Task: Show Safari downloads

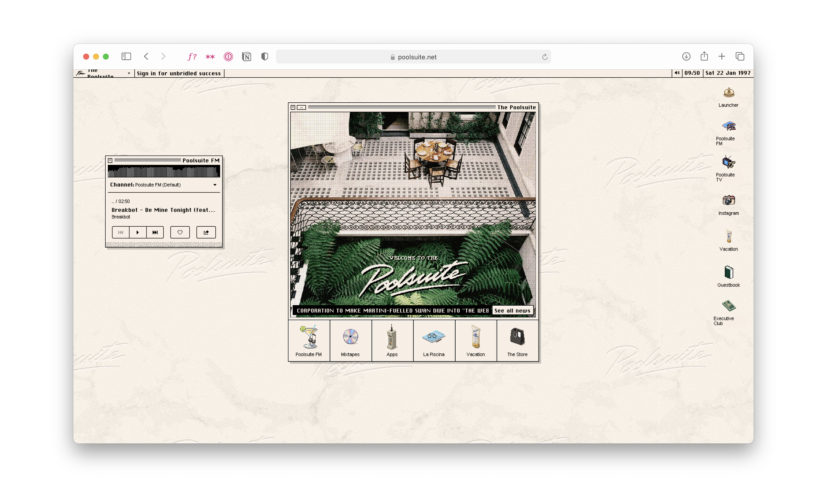Action: click(x=686, y=56)
